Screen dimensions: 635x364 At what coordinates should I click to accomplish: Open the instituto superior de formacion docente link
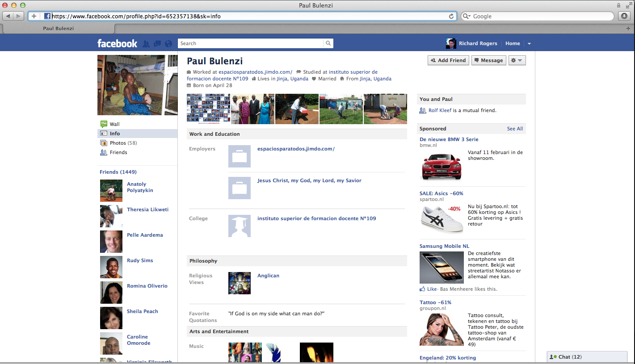pyautogui.click(x=316, y=218)
